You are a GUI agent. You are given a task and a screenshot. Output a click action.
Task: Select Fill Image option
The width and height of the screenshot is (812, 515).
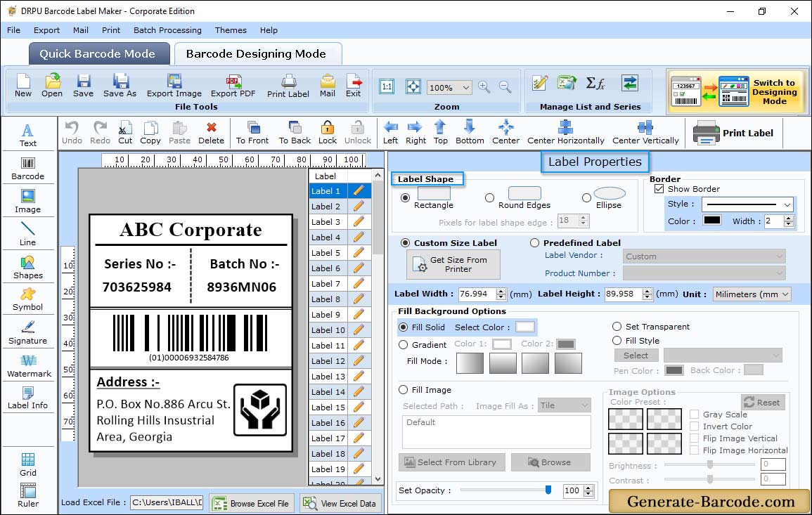click(x=404, y=390)
